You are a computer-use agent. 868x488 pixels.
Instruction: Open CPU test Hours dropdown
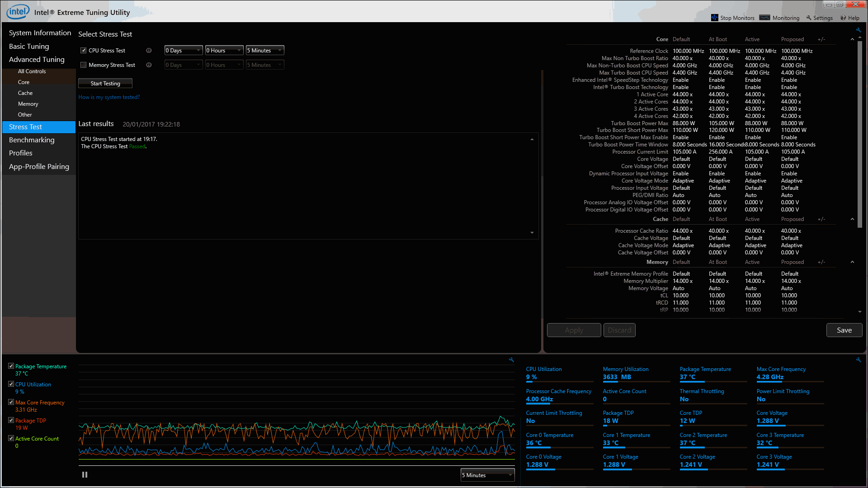tap(224, 50)
